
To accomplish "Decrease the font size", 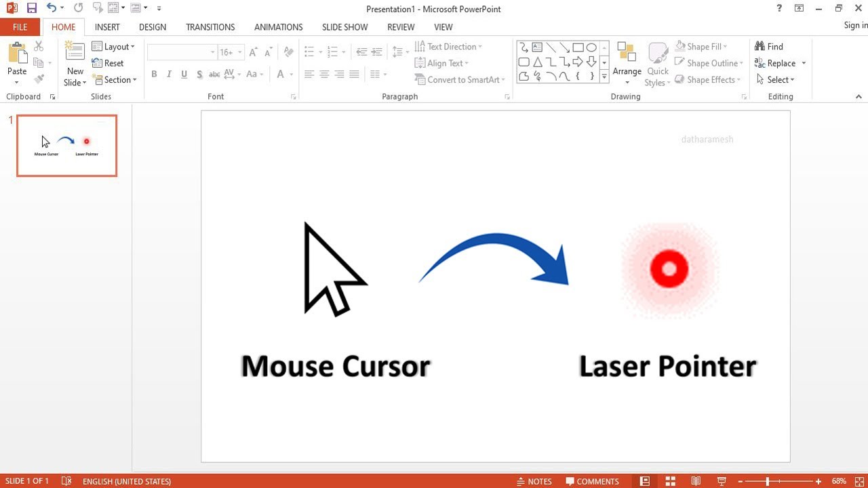I will 269,52.
